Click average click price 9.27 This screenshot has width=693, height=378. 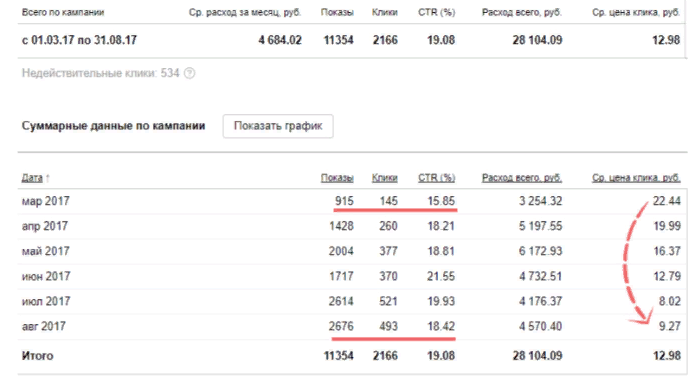670,326
